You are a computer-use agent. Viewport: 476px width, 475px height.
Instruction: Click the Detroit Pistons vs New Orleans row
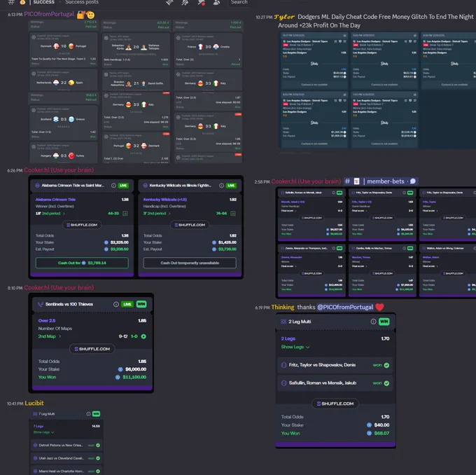pos(66,445)
